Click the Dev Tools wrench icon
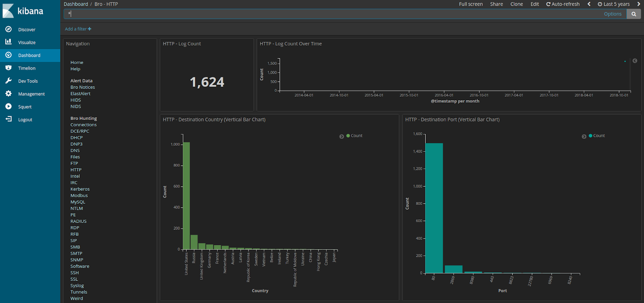This screenshot has width=644, height=303. pyautogui.click(x=8, y=81)
